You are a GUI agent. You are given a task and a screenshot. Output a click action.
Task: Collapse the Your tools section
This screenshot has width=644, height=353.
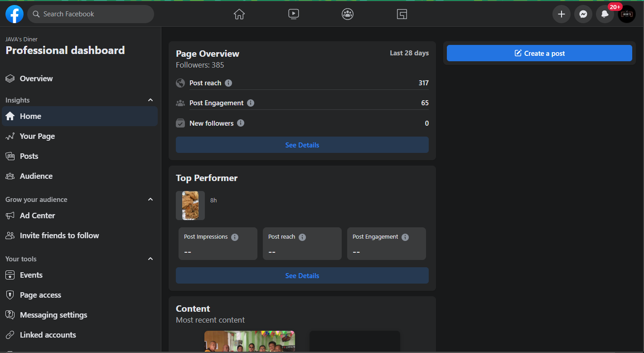(150, 259)
